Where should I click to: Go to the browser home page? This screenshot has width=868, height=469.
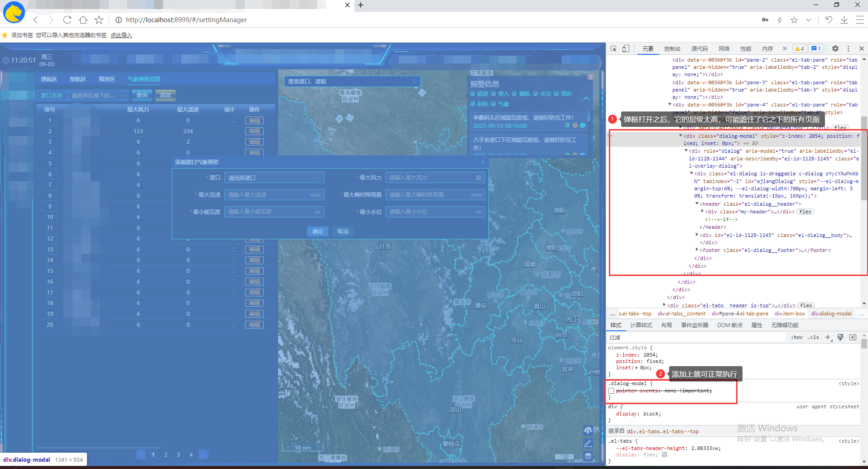[x=83, y=19]
